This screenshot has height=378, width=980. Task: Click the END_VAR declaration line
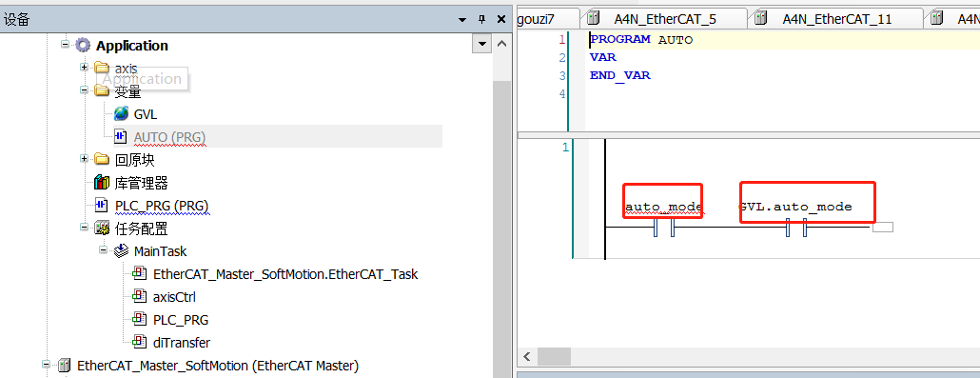pos(620,76)
